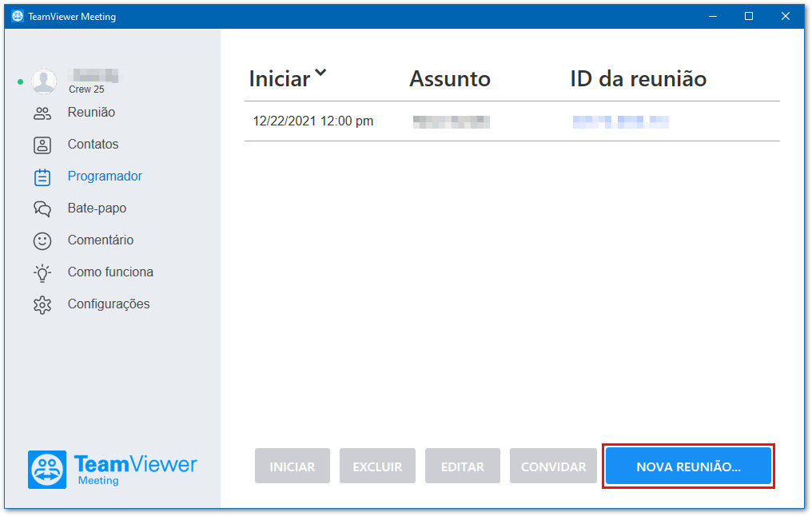This screenshot has height=516, width=812.
Task: Sort by Iniciar column header
Action: pyautogui.click(x=280, y=79)
